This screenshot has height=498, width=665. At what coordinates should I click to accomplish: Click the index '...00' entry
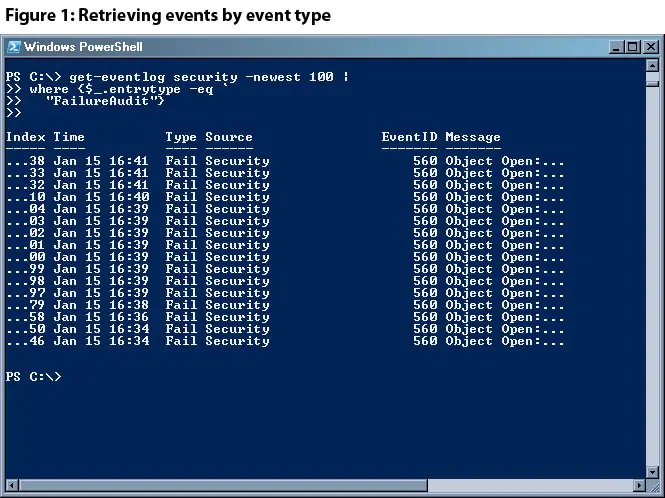(25, 257)
